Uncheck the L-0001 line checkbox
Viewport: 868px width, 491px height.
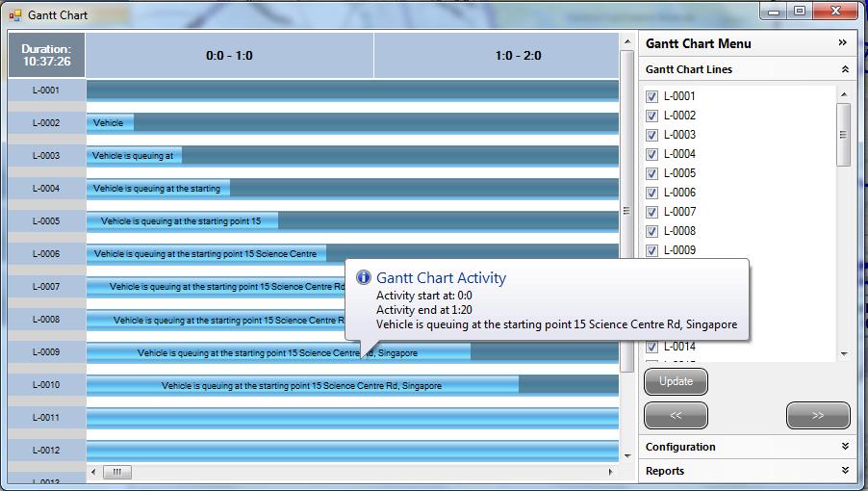[x=652, y=96]
